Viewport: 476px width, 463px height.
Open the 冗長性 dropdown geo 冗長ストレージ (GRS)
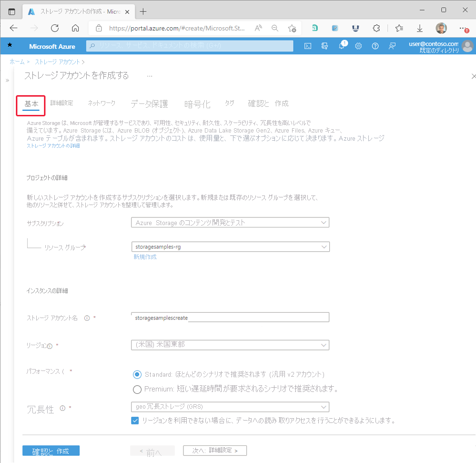point(230,407)
